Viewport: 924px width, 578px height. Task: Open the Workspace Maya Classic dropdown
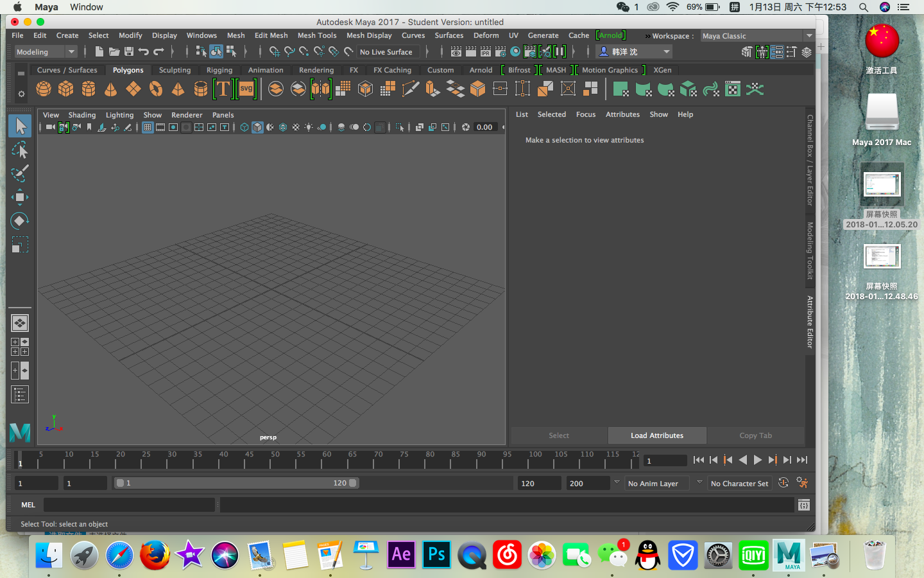point(757,36)
